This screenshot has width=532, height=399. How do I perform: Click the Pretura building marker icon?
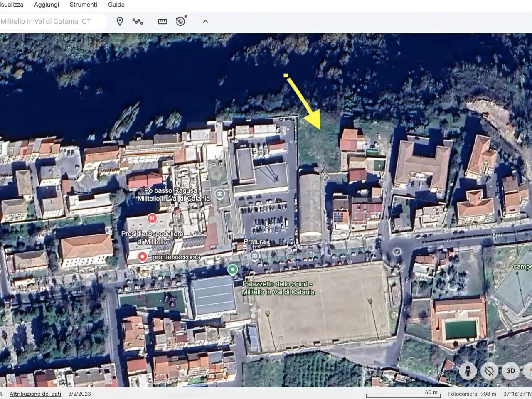pos(255,256)
